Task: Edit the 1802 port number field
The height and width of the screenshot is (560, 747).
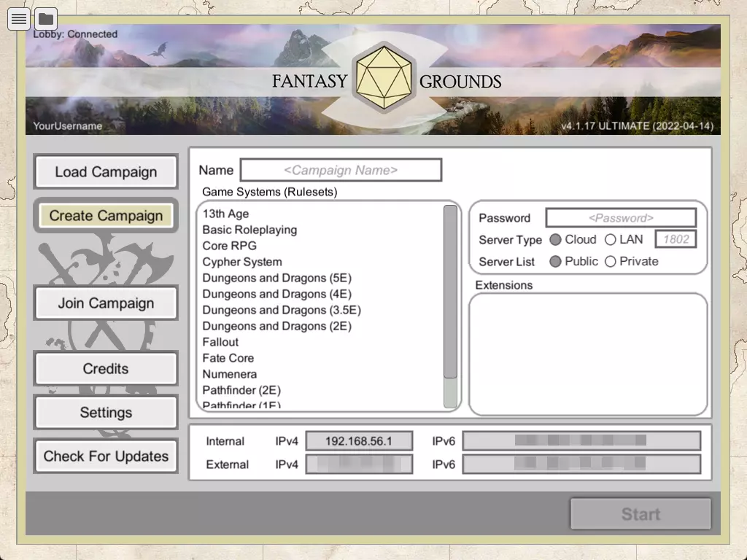Action: coord(676,239)
